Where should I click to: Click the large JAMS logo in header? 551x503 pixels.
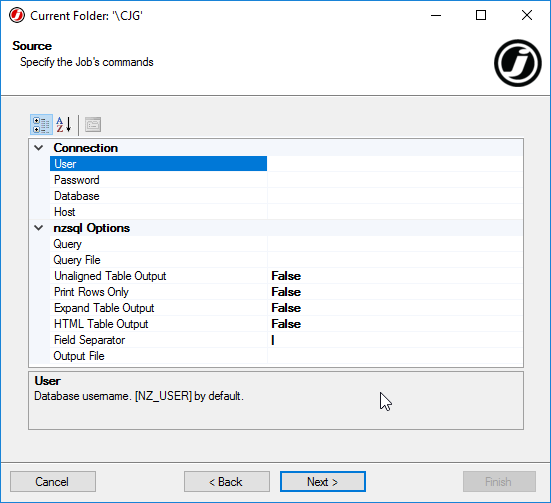(518, 63)
